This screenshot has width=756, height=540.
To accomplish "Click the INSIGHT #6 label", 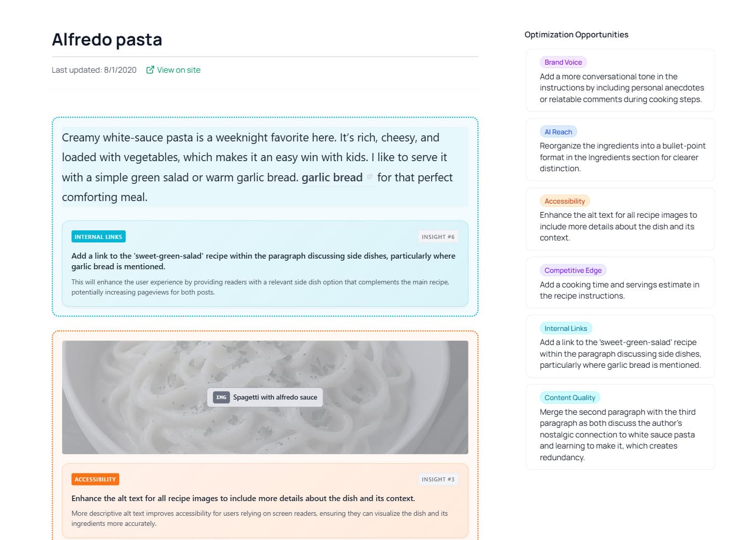I will (438, 236).
